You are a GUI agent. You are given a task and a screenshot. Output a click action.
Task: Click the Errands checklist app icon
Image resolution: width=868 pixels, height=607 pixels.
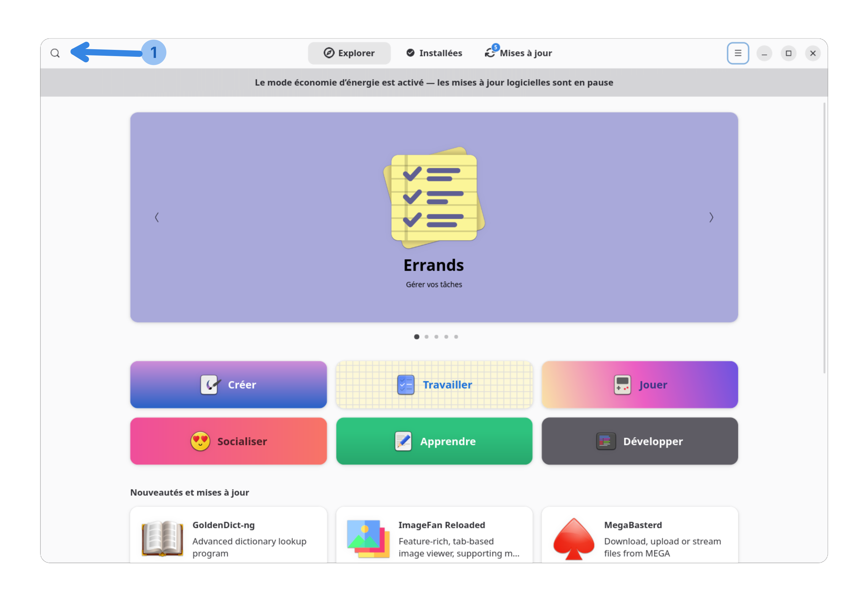[x=434, y=197]
